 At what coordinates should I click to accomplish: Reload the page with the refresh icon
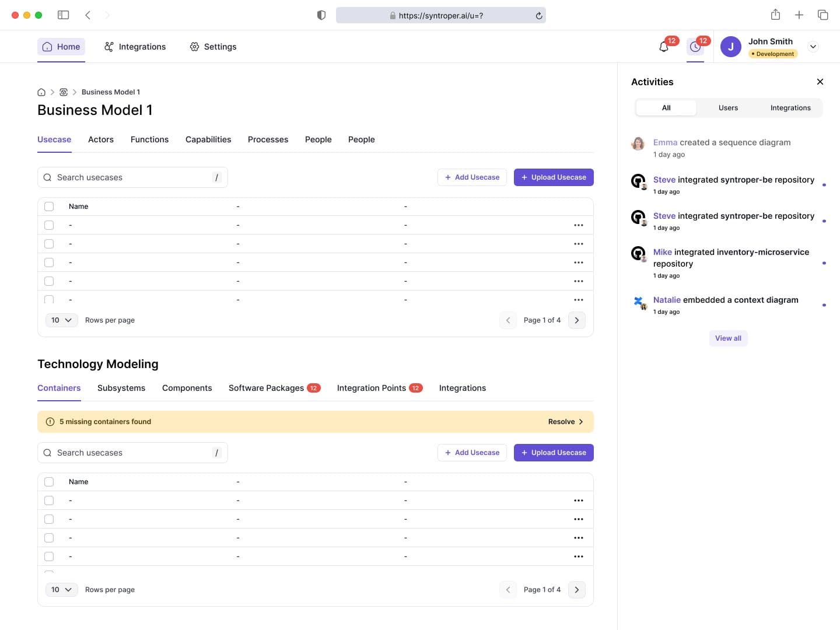(539, 16)
